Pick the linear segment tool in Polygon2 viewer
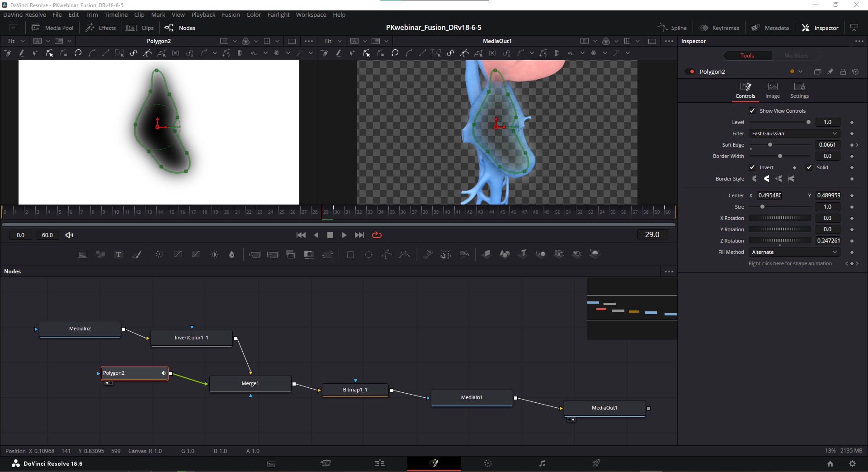The height and width of the screenshot is (472, 868). (x=106, y=53)
